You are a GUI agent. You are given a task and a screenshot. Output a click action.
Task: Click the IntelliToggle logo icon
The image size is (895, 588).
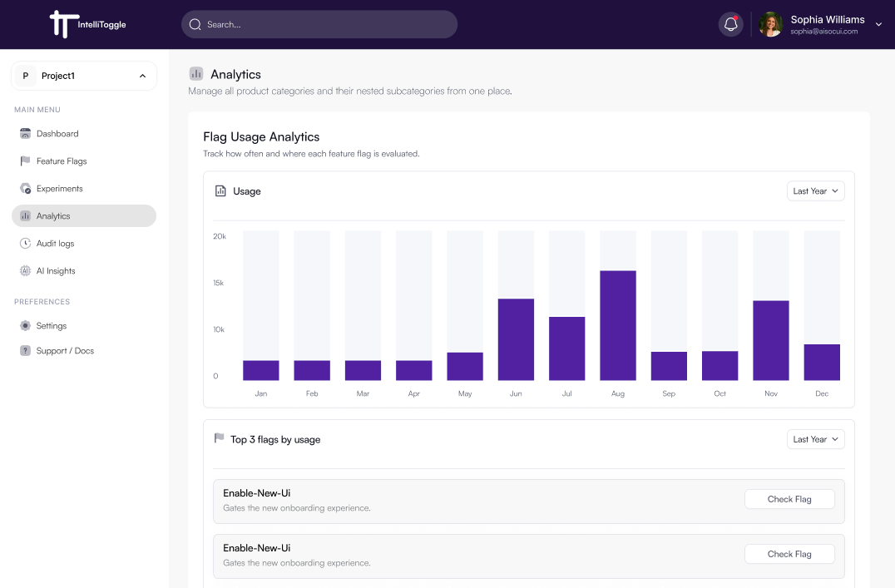pyautogui.click(x=63, y=24)
